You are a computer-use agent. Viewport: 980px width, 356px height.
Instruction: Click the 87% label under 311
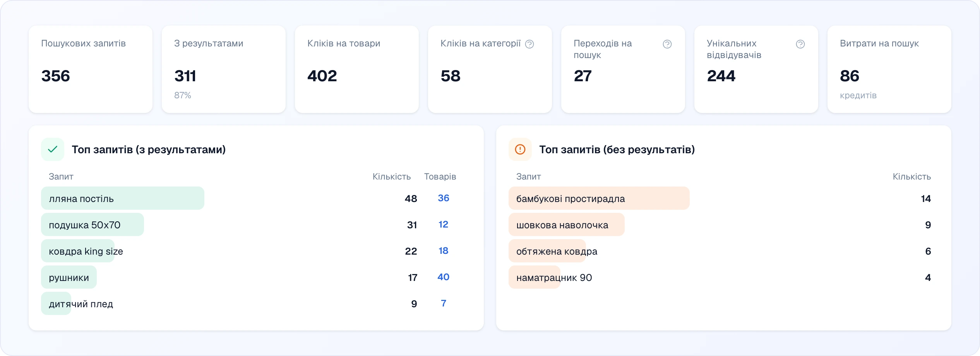[x=183, y=95]
